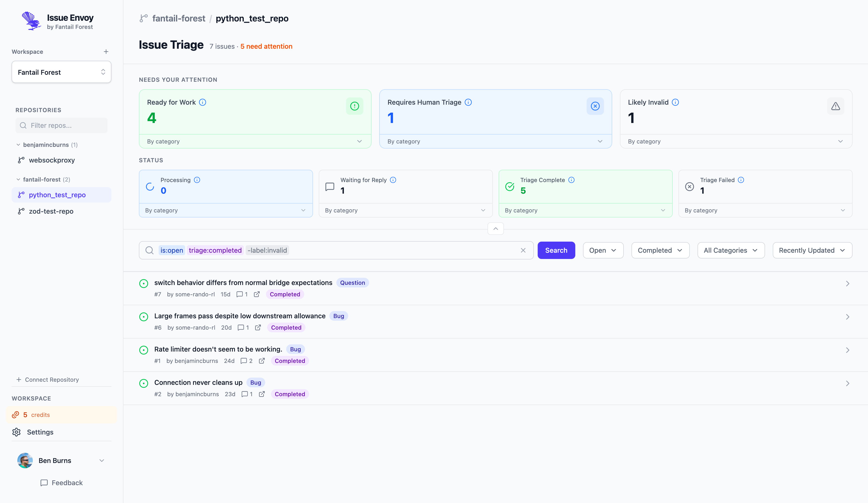Clear the search query with X
This screenshot has height=503, width=868.
pos(523,251)
